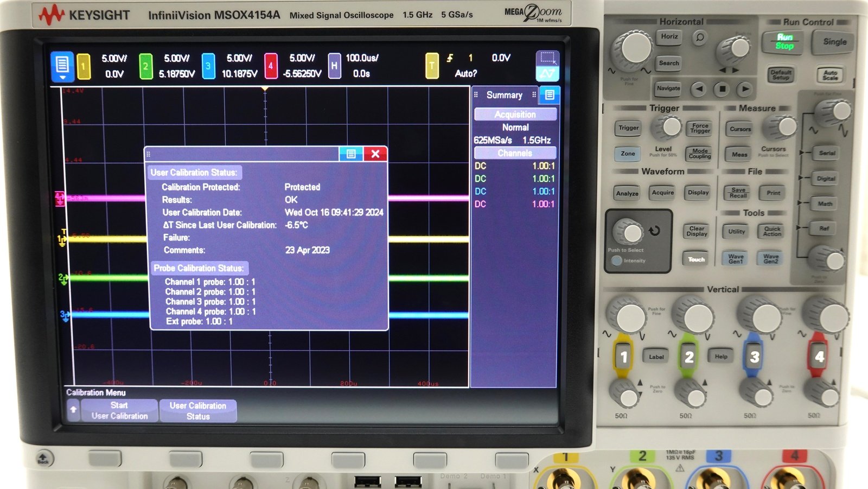Screen dimensions: 868x489
Task: Push the Force Trigger button
Action: 700,128
